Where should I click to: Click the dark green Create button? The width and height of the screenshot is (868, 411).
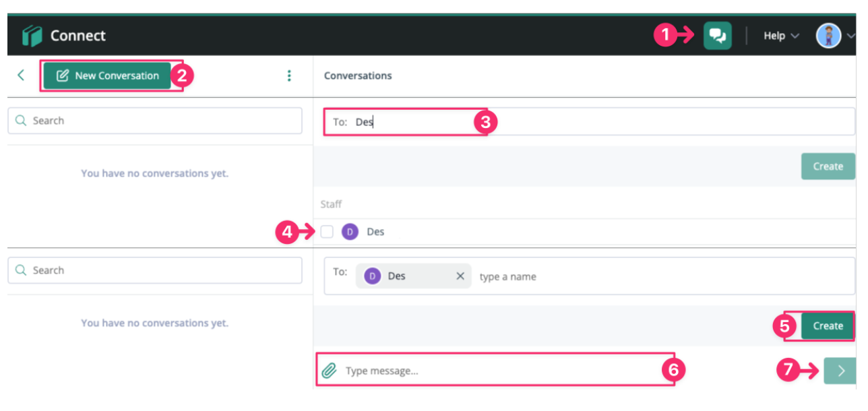(x=828, y=326)
